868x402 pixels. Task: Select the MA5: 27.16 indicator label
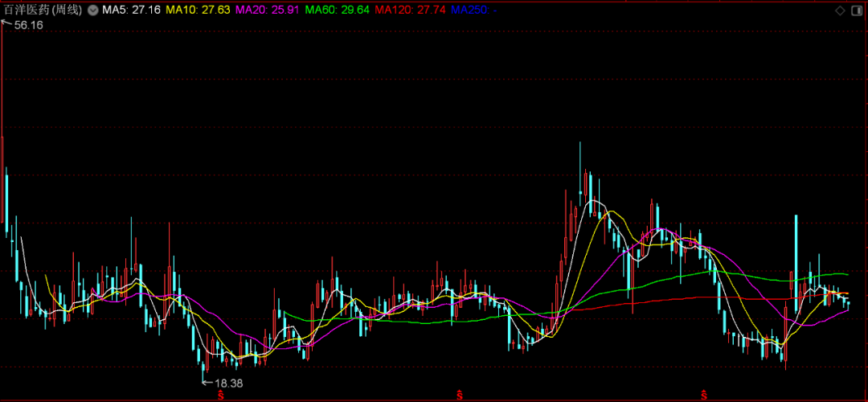click(131, 10)
